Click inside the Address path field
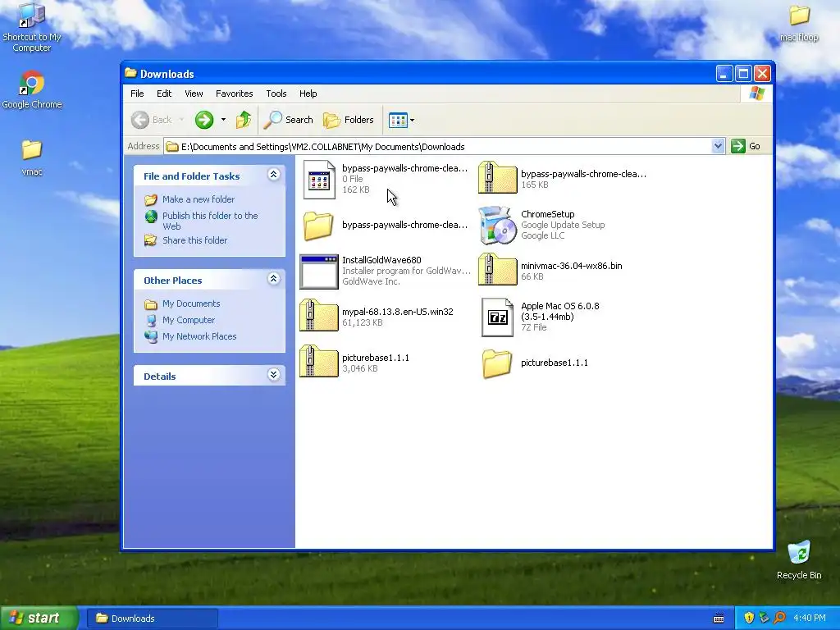The width and height of the screenshot is (840, 630). point(438,146)
